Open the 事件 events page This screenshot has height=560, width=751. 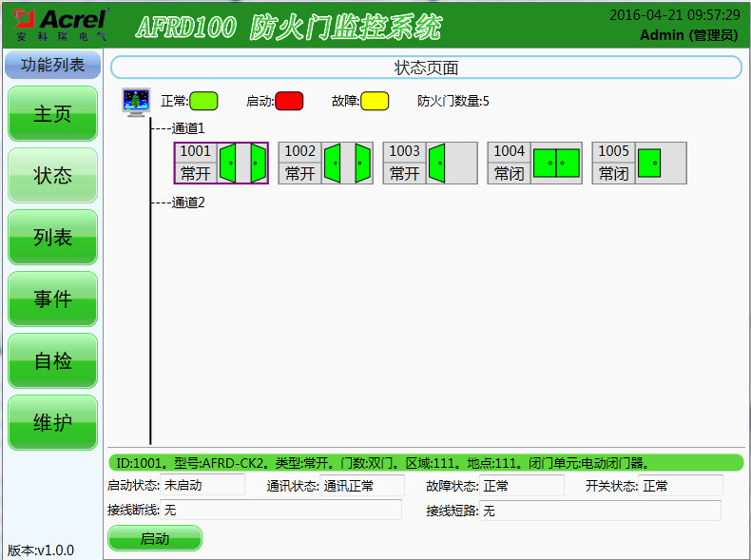click(x=53, y=299)
